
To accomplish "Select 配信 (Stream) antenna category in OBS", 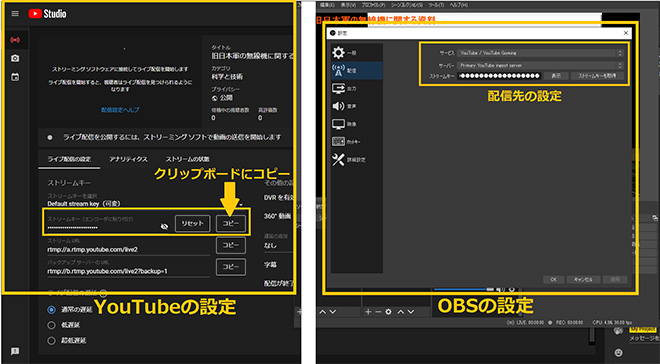I will (357, 71).
